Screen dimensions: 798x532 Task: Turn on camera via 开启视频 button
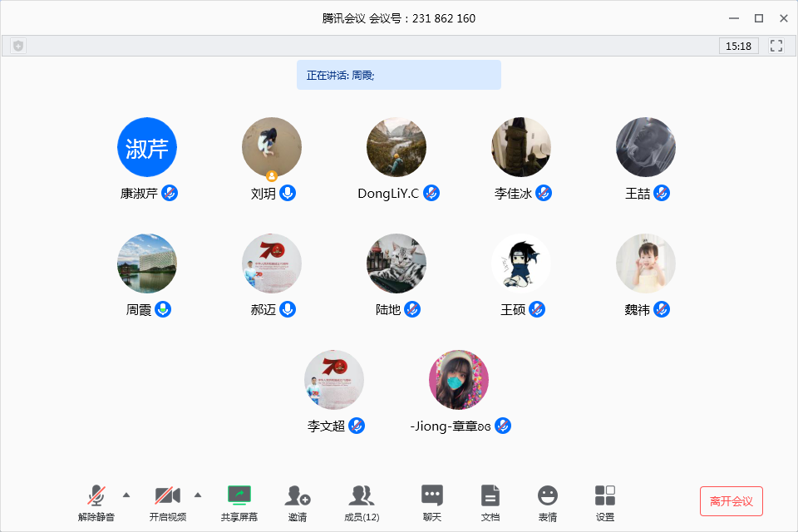point(168,496)
